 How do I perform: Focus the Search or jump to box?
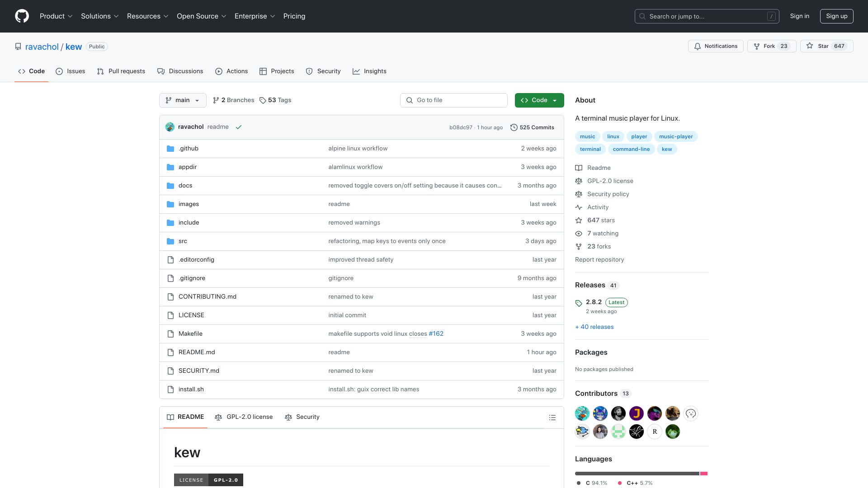pyautogui.click(x=707, y=16)
